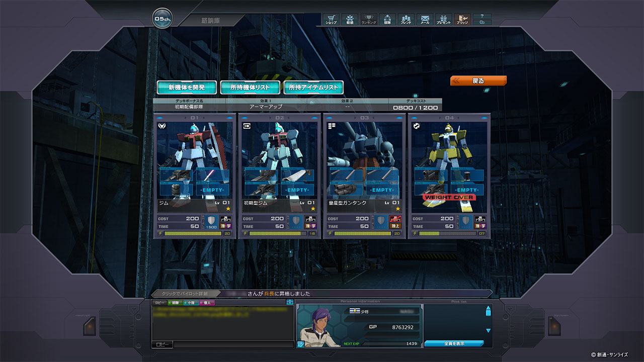Select the 量産型ガンタンク sub weapon slot
Screen dimensions: 644x362
347,190
